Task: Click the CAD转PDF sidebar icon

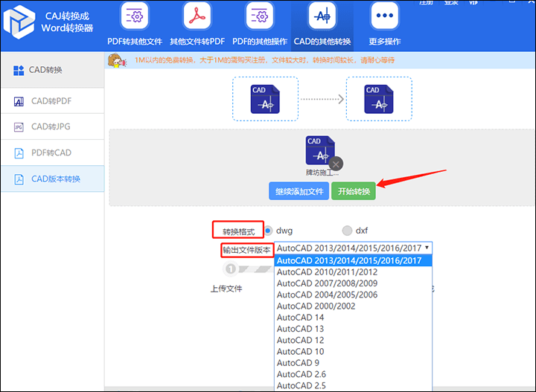Action: tap(19, 101)
